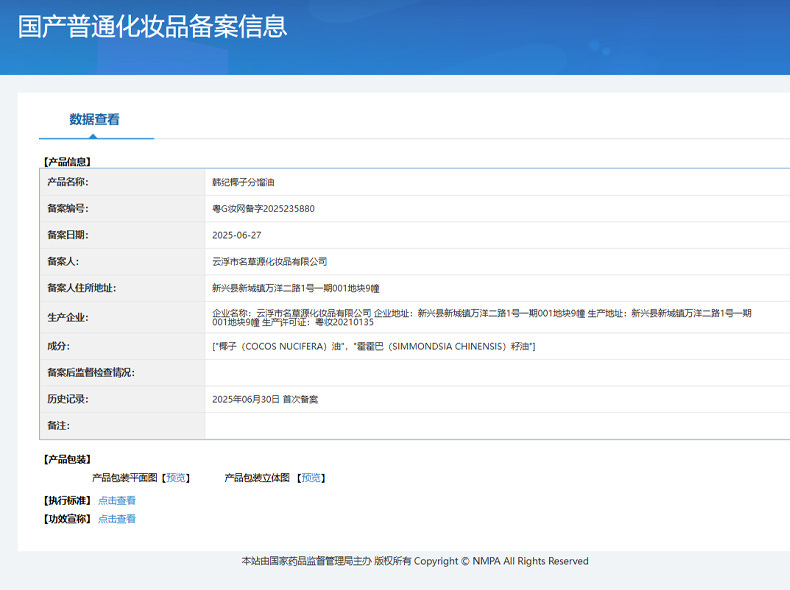The image size is (790, 590).
Task: Click the filing date 2025-06-27
Action: point(236,235)
